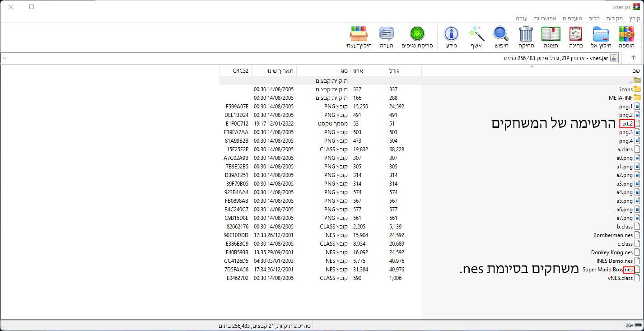Viewport: 644px width, 331px height.
Task: Select the Super Mario Bros.nes file
Action: coord(607,270)
